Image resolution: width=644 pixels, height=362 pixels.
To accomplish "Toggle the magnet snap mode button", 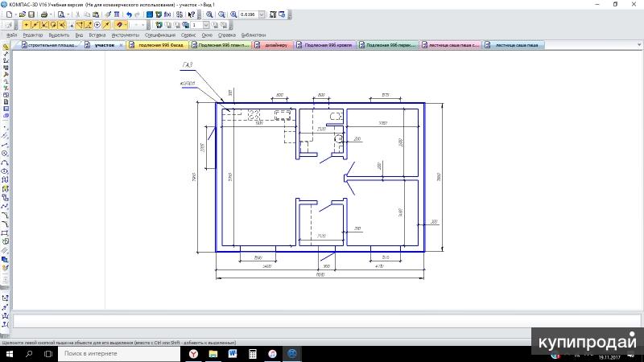I will [x=119, y=25].
